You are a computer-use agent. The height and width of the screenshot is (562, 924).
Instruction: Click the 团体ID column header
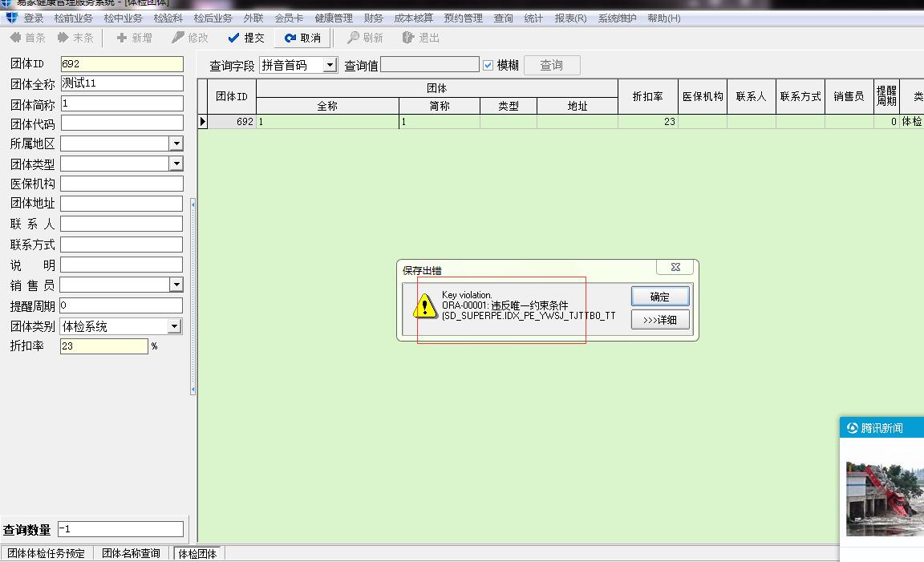click(x=232, y=96)
